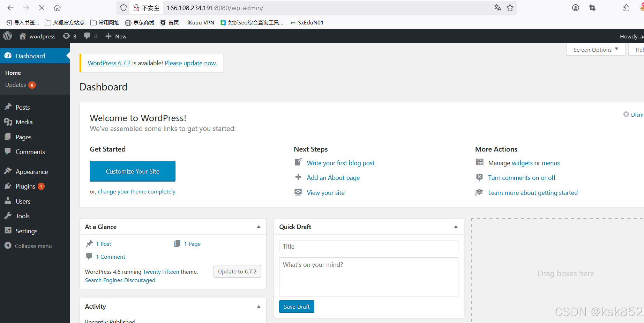Click the plus icon beside Add an About page
The width and height of the screenshot is (644, 323).
298,177
